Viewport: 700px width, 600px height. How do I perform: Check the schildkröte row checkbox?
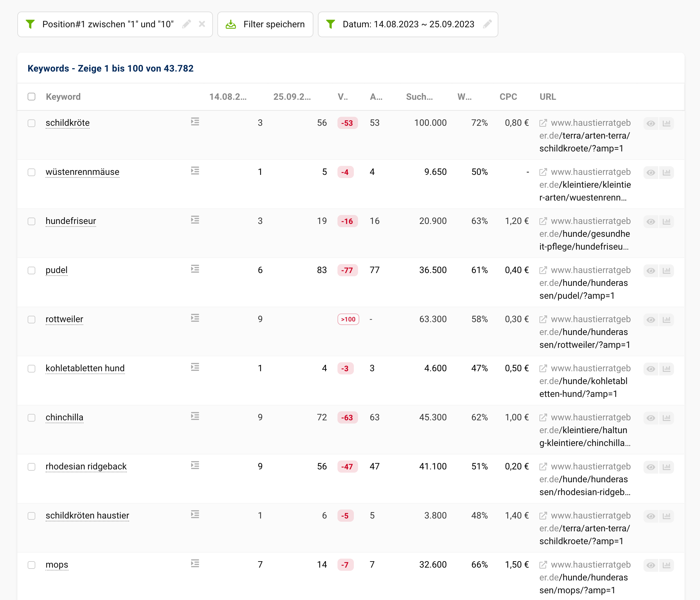[x=31, y=123]
